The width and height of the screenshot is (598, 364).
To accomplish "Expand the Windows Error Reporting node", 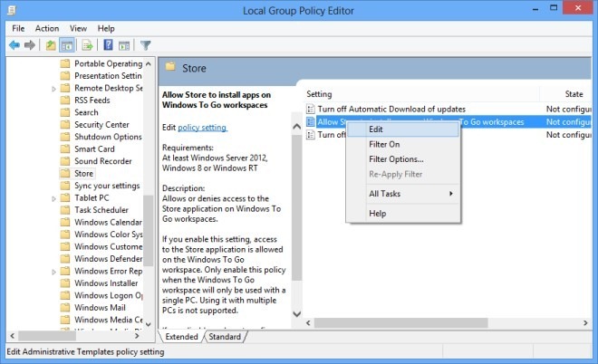I will click(x=53, y=272).
